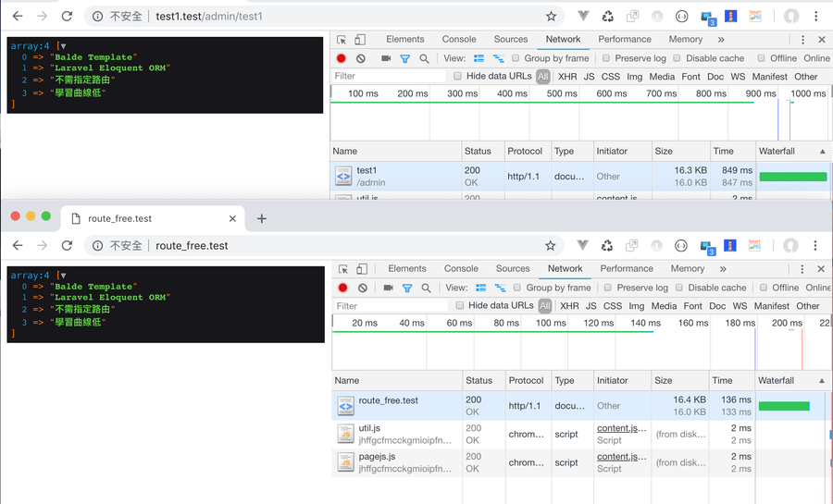Click content.js initiator link for pagejs.js
833x504 pixels.
tap(622, 457)
